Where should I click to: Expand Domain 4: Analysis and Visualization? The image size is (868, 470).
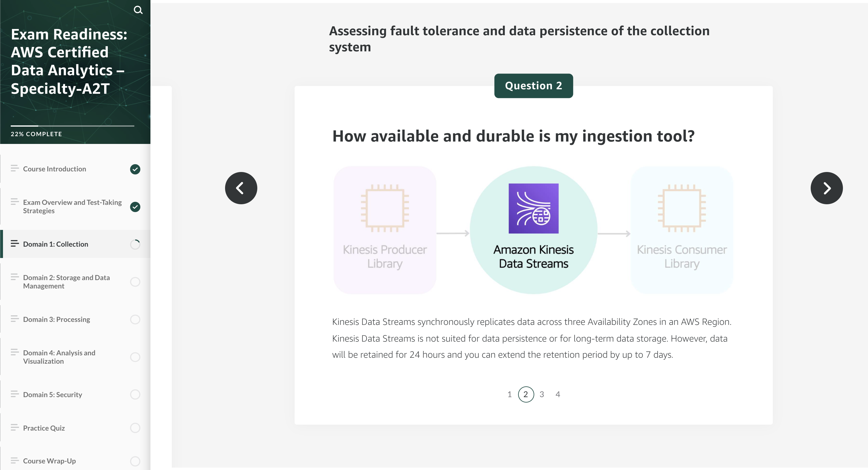tap(75, 357)
